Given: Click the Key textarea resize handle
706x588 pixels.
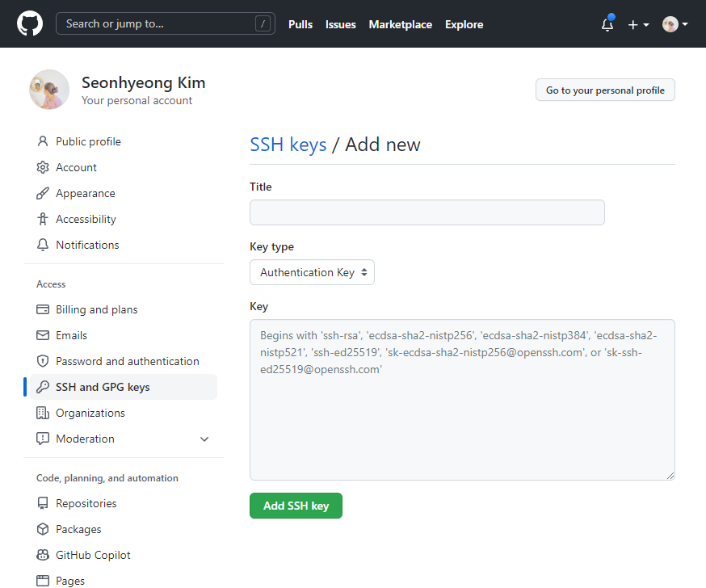Looking at the screenshot, I should [670, 476].
